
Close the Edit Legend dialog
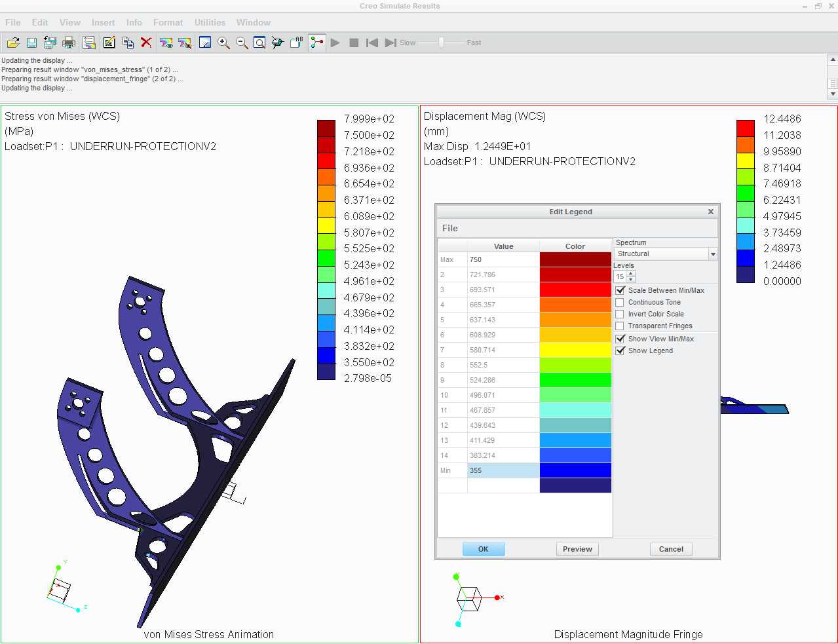[711, 212]
